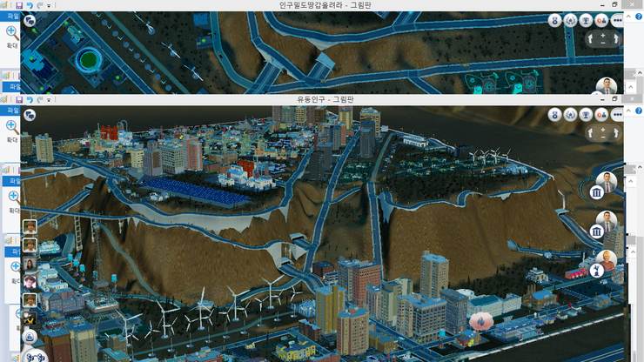Undo in the 인구밀도땅값올려라 Paint window
The image size is (644, 362).
click(30, 5)
